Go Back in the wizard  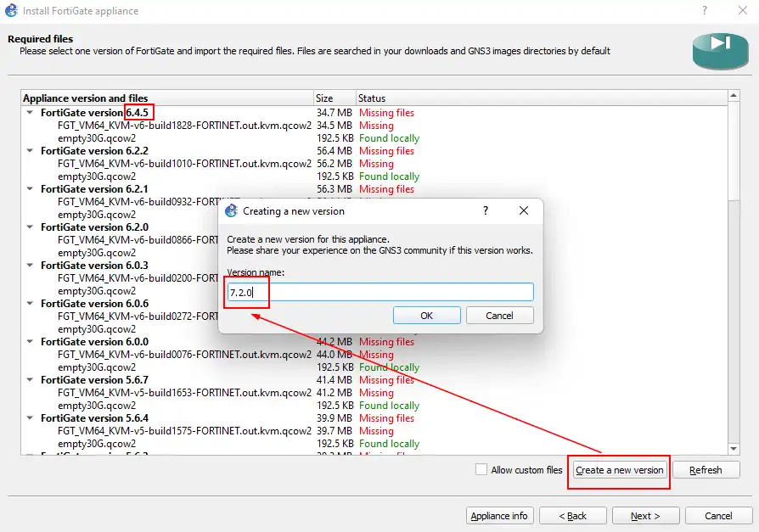(572, 516)
